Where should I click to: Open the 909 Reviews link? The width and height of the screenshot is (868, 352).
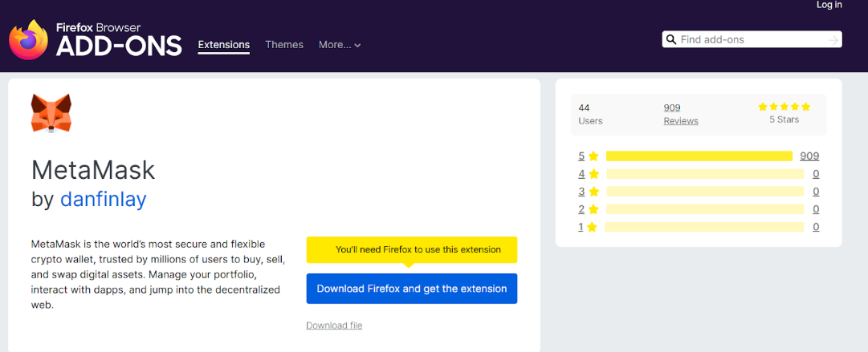680,114
